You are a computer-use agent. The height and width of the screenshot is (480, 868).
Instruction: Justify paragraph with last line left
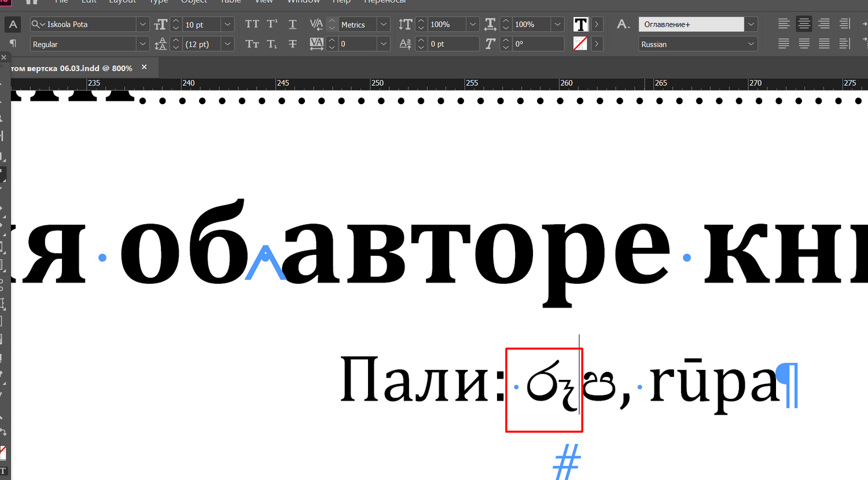pos(784,44)
